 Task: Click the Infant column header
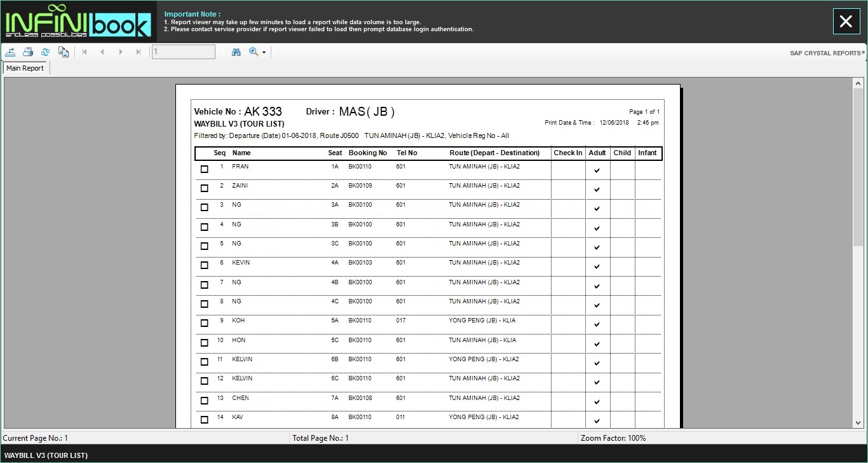(x=648, y=153)
